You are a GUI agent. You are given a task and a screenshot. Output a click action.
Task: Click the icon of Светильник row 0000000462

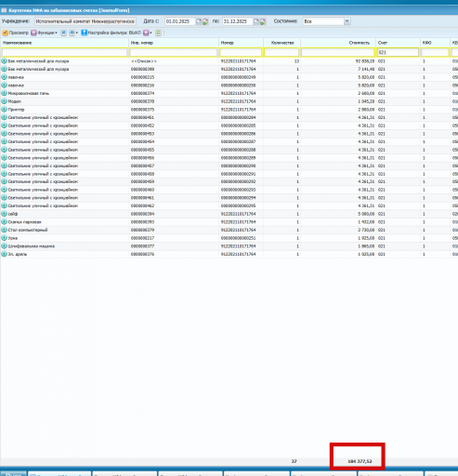[x=5, y=205]
